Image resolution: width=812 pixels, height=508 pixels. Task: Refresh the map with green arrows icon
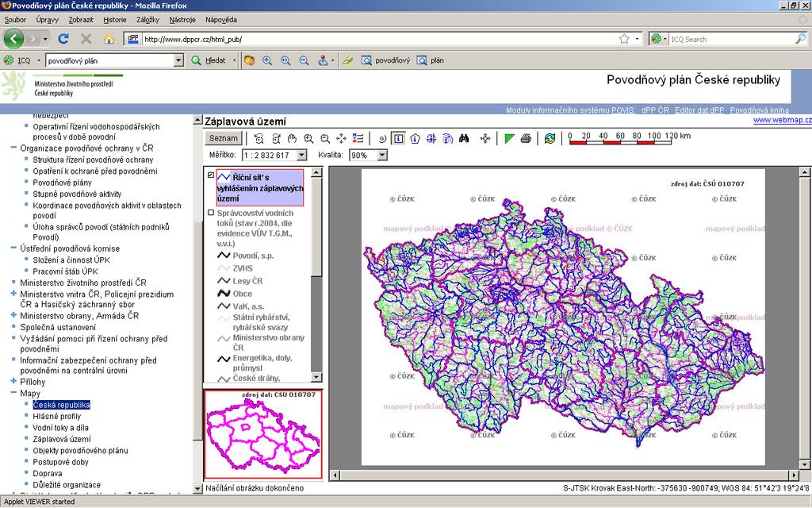point(550,138)
